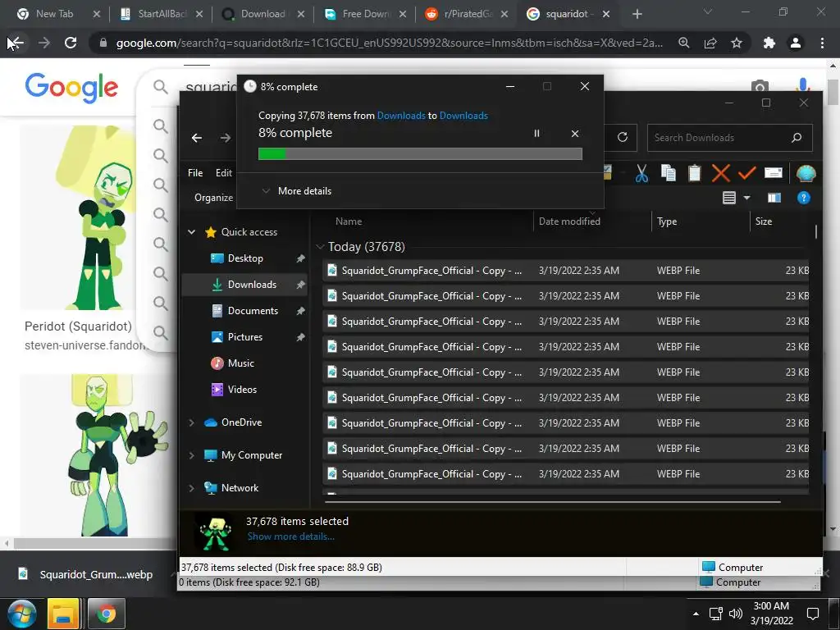Image resolution: width=840 pixels, height=630 pixels.
Task: Click the Google logo
Action: [x=71, y=87]
